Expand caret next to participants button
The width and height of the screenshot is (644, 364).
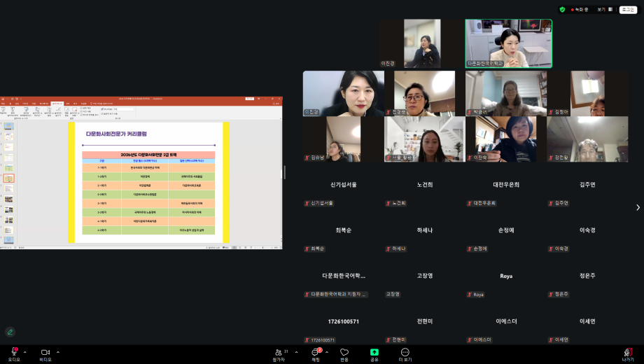click(x=296, y=352)
